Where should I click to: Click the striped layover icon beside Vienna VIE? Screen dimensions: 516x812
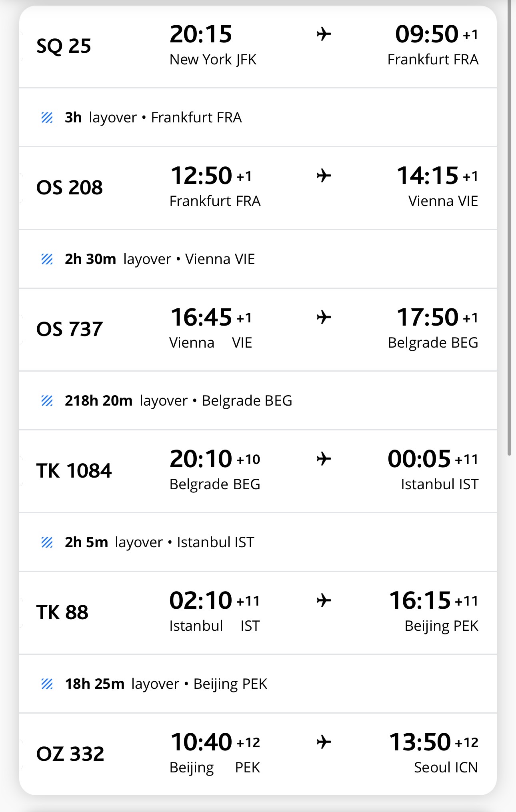47,259
